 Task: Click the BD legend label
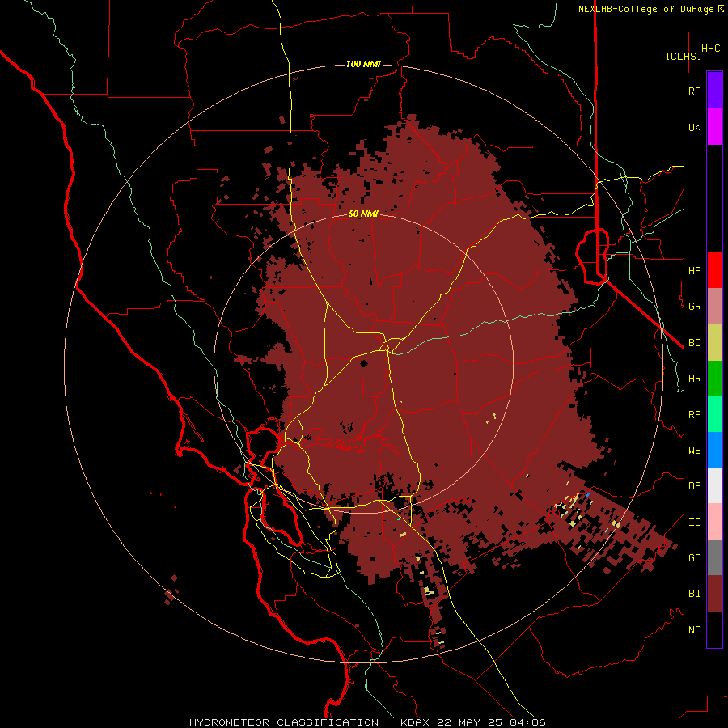[x=694, y=343]
